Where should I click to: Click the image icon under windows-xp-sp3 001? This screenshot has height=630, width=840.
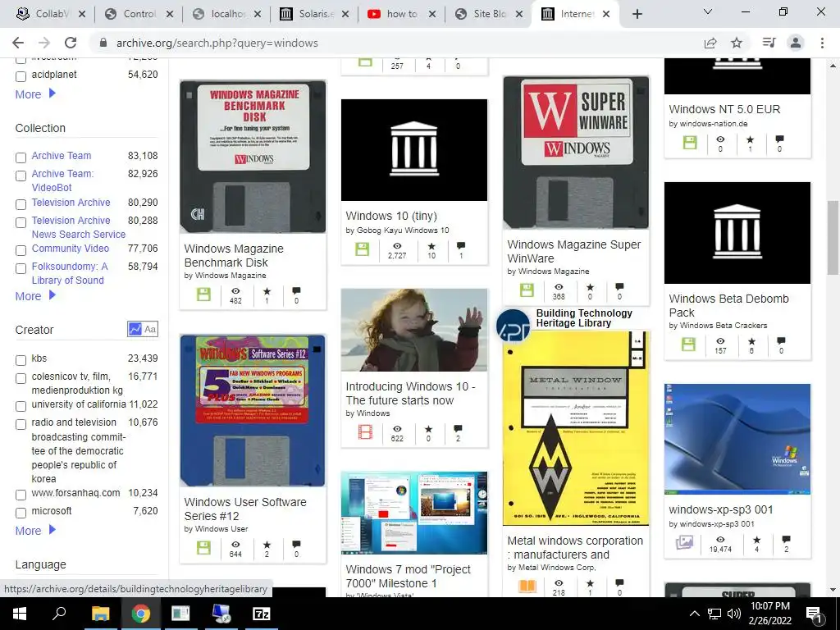pos(685,542)
